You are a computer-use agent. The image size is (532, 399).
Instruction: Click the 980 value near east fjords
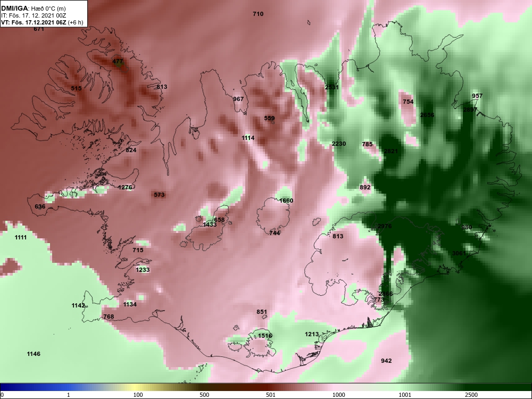click(x=467, y=227)
